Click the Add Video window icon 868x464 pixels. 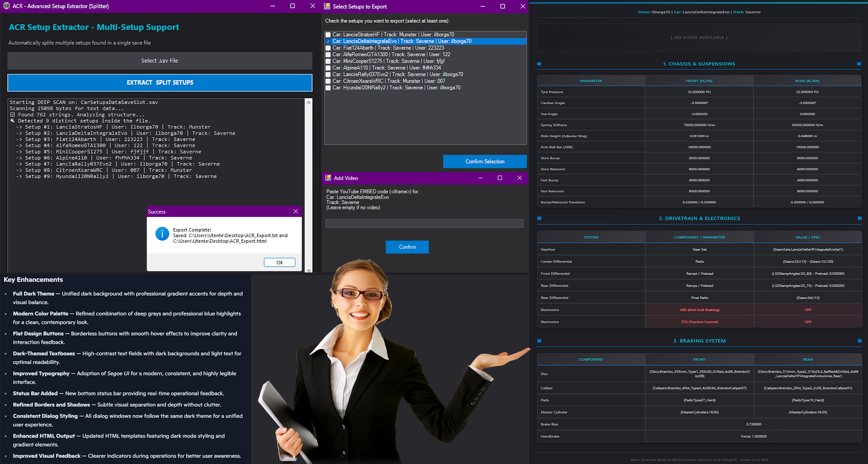[x=328, y=178]
